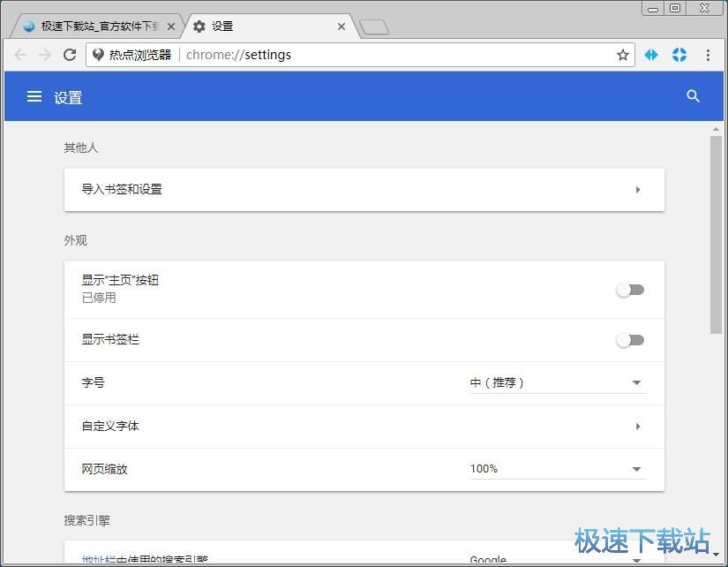This screenshot has width=728, height=567.
Task: Open the three-dot browser menu
Action: 708,55
